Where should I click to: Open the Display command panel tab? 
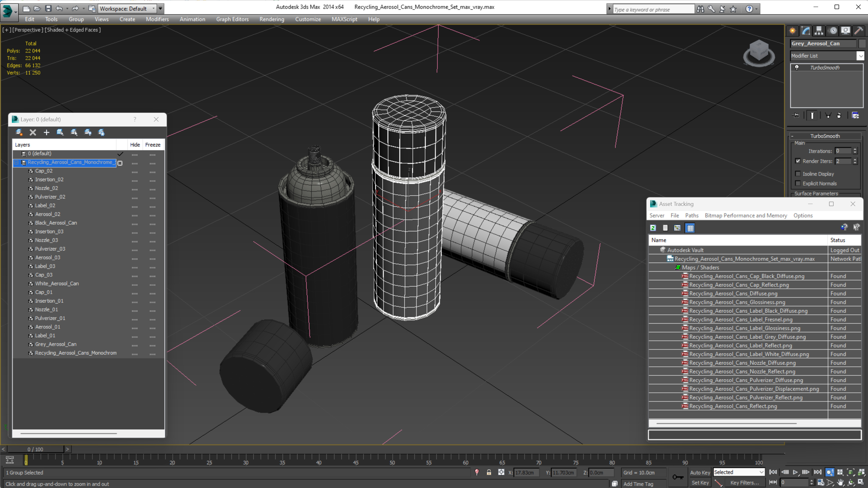(845, 31)
